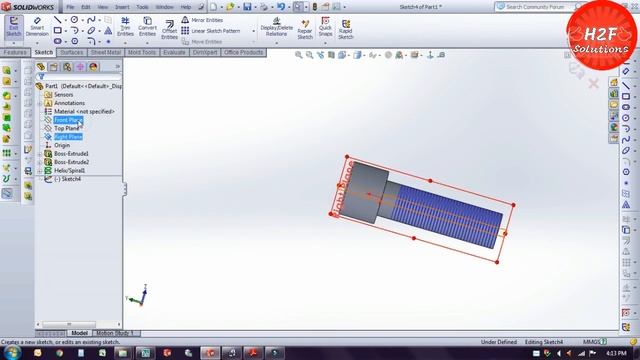Choose the Line tool in the ribbon

[x=58, y=20]
